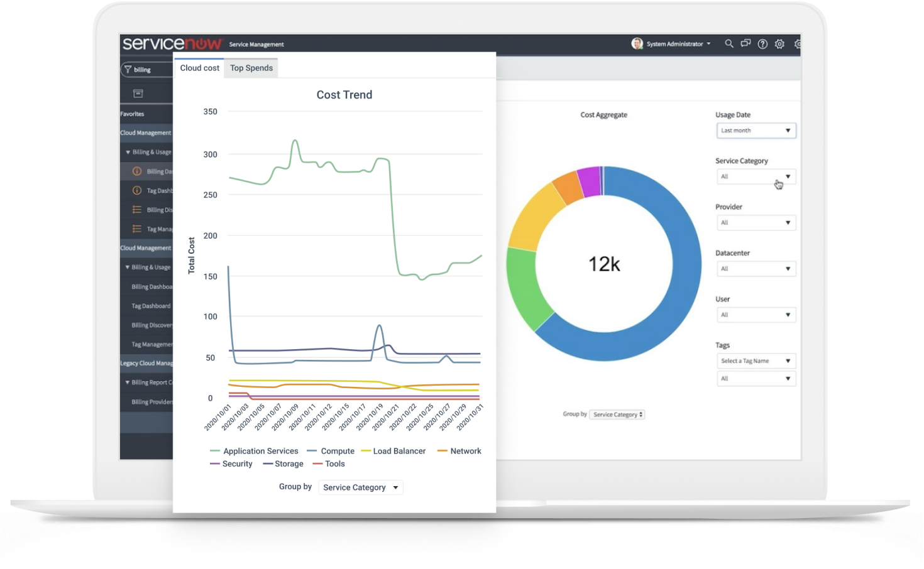Open the Provider dropdown

756,223
